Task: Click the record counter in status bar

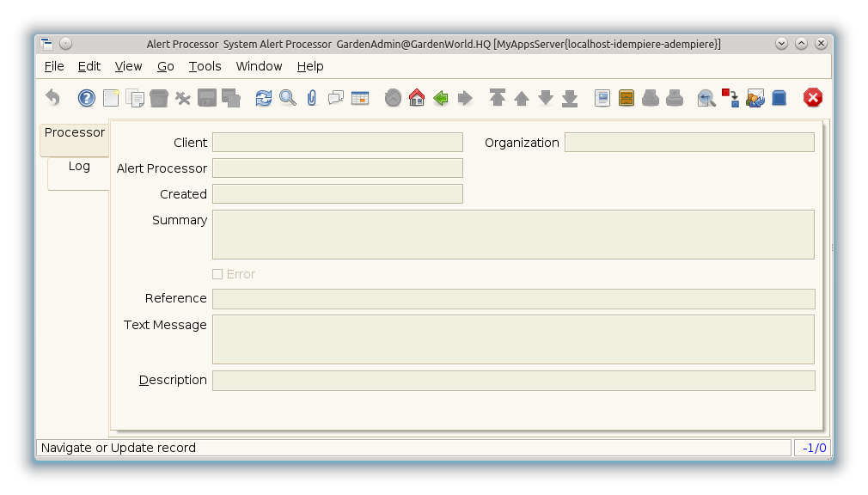Action: pyautogui.click(x=813, y=448)
